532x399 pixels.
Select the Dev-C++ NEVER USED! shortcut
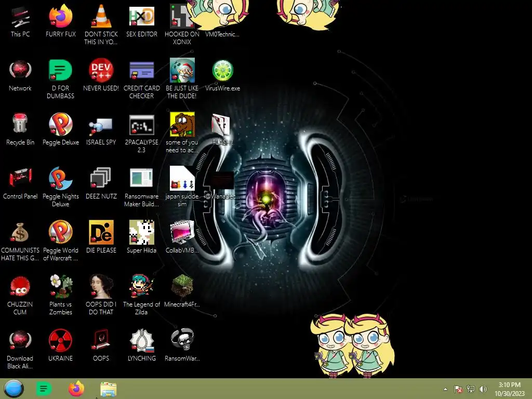101,70
